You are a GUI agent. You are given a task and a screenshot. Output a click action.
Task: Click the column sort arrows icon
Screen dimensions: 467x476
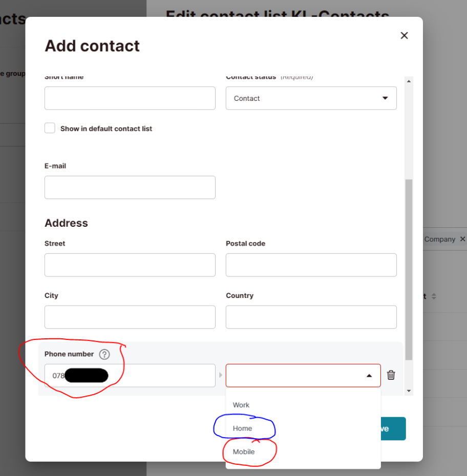[x=434, y=296]
